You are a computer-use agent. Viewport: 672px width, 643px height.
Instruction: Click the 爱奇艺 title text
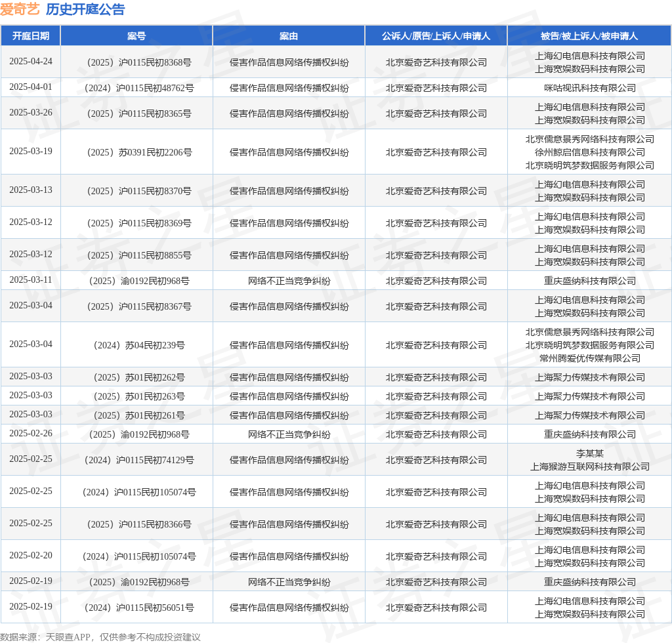tap(20, 9)
